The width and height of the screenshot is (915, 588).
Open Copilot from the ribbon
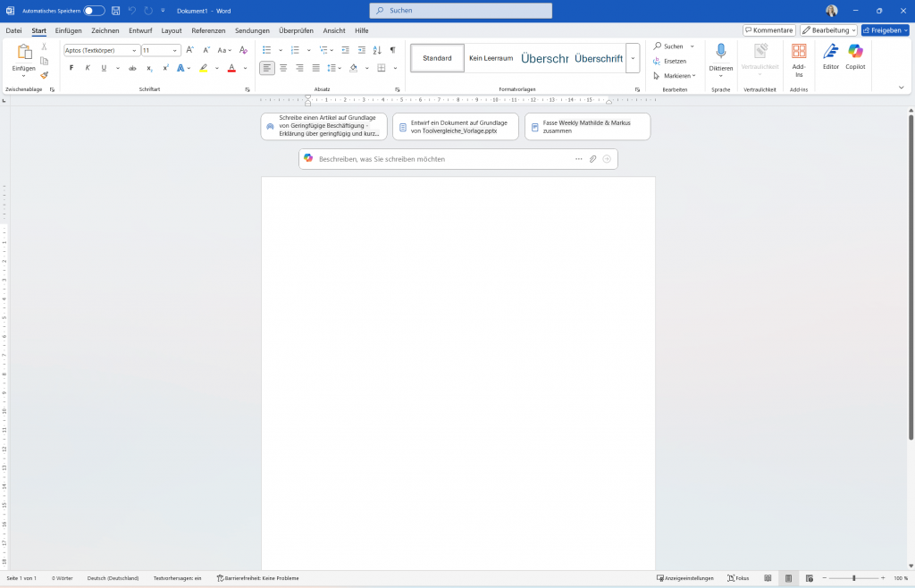pyautogui.click(x=855, y=51)
